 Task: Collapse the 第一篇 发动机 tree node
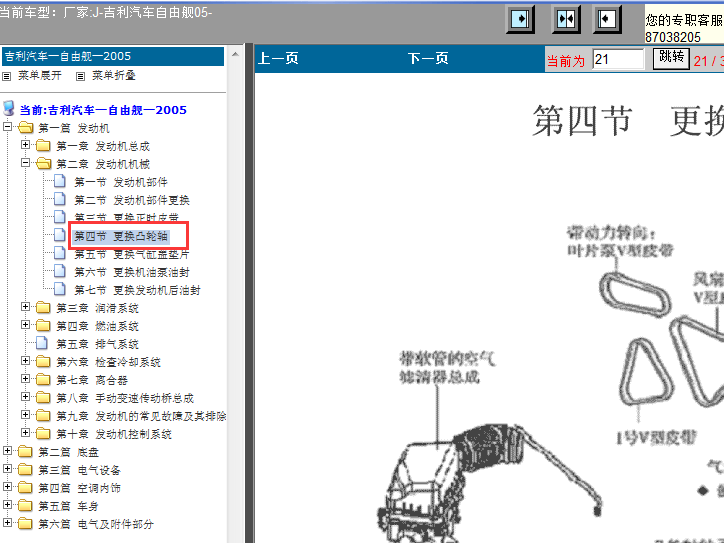(x=7, y=127)
